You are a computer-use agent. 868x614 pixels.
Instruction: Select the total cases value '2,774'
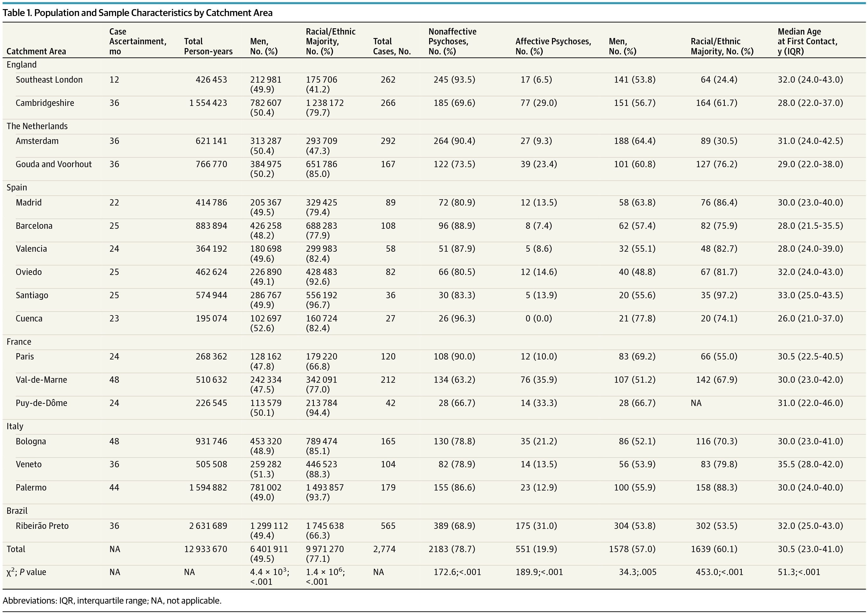(385, 549)
